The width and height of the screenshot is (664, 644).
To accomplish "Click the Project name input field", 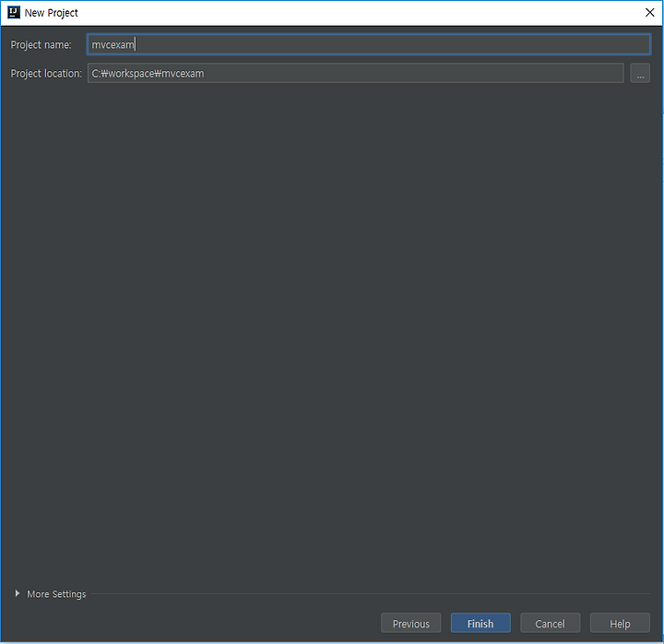I will [x=368, y=44].
